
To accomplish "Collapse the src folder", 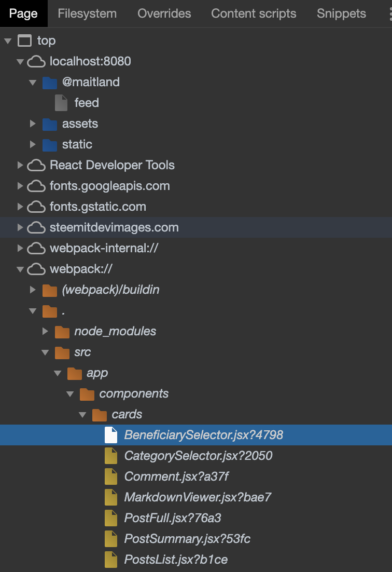I will pos(45,353).
